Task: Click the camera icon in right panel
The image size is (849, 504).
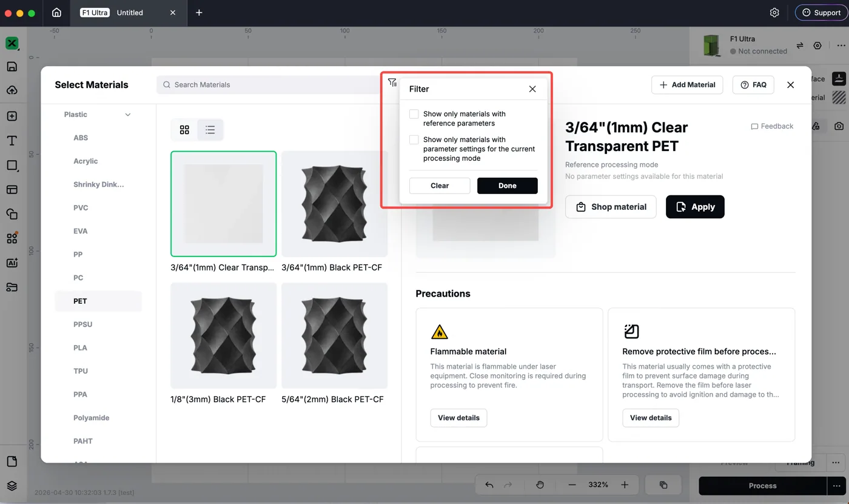Action: click(839, 126)
